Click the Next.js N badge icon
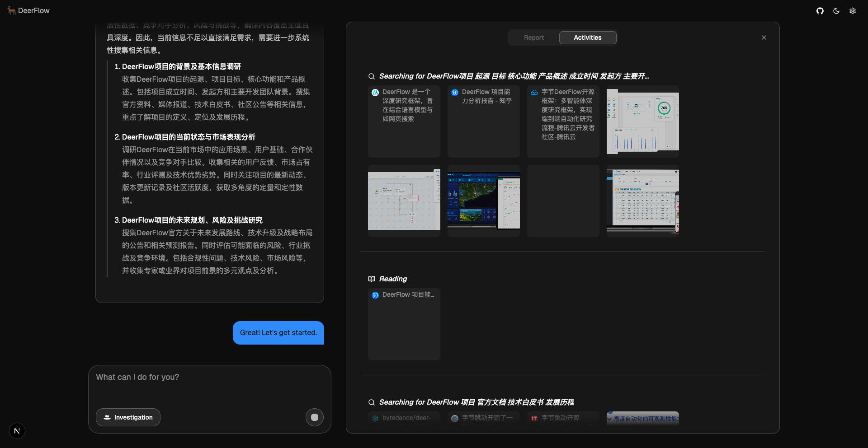This screenshot has height=448, width=868. [17, 431]
